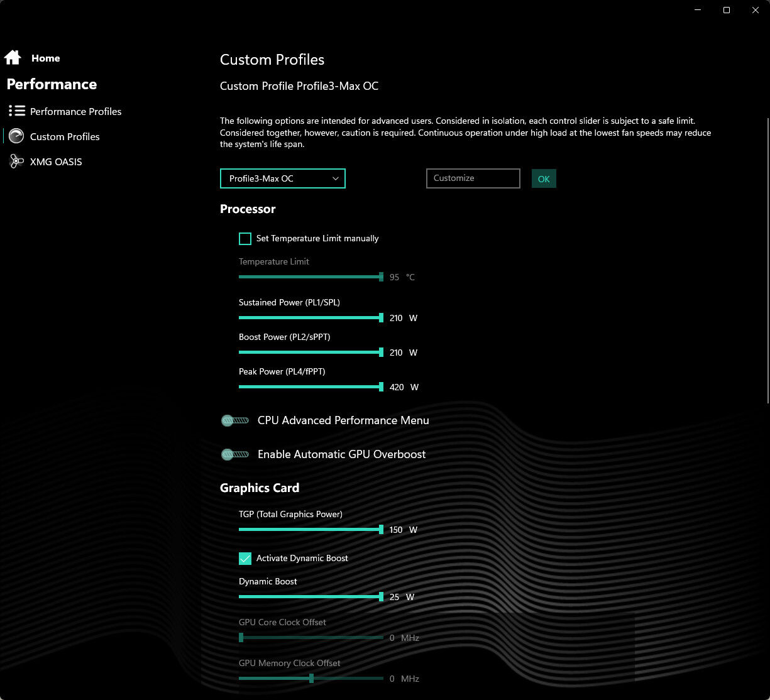Screen dimensions: 770x700
Task: Adjust Boost Power PL2/sPPT slider
Action: pyautogui.click(x=311, y=352)
